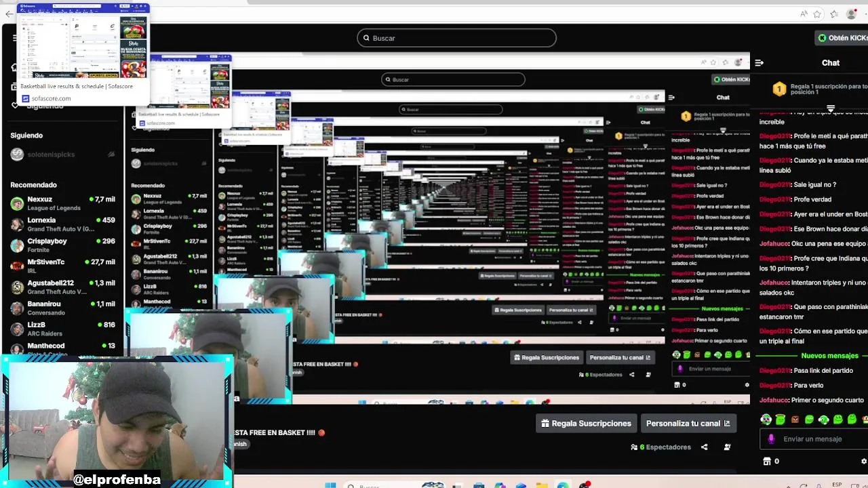This screenshot has width=868, height=488.
Task: Click message 'Profe verdad'
Action: pyautogui.click(x=812, y=200)
